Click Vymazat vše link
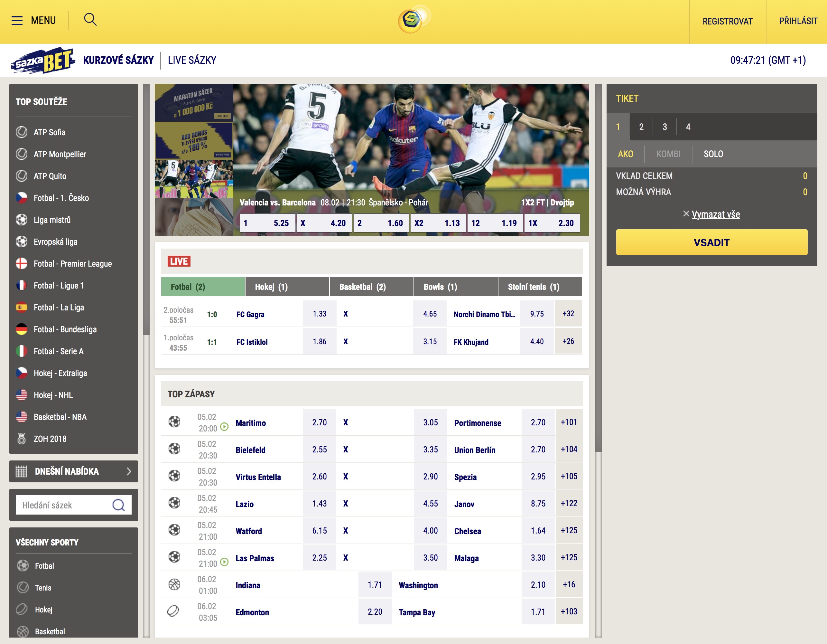Viewport: 827px width, 644px height. coord(715,214)
